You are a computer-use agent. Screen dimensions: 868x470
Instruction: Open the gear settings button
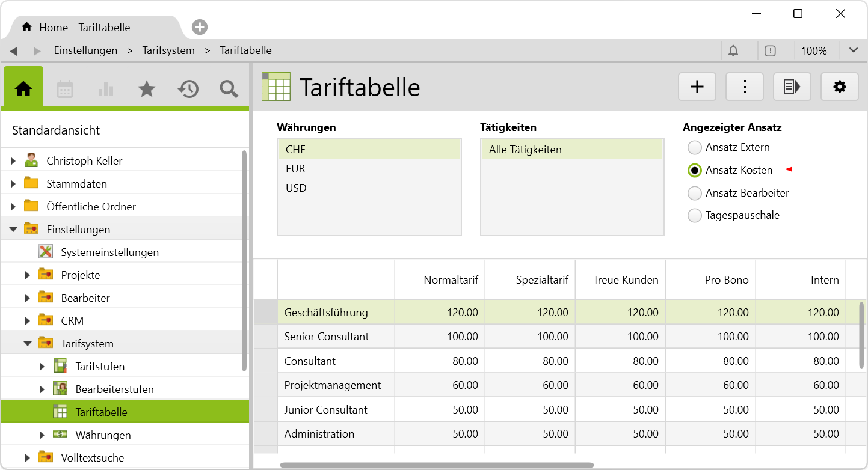pos(839,87)
